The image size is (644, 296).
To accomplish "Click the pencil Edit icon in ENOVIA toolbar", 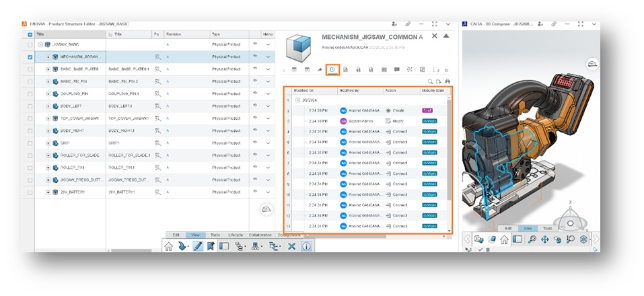I will pos(198,246).
